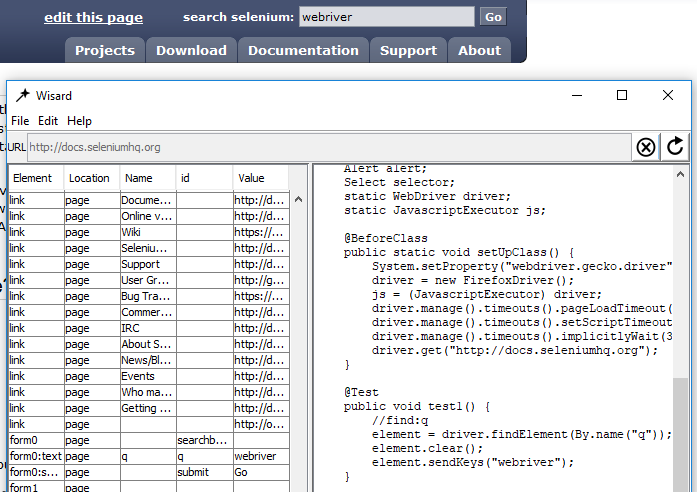Select the 'User Gr...' name cell

pyautogui.click(x=148, y=280)
